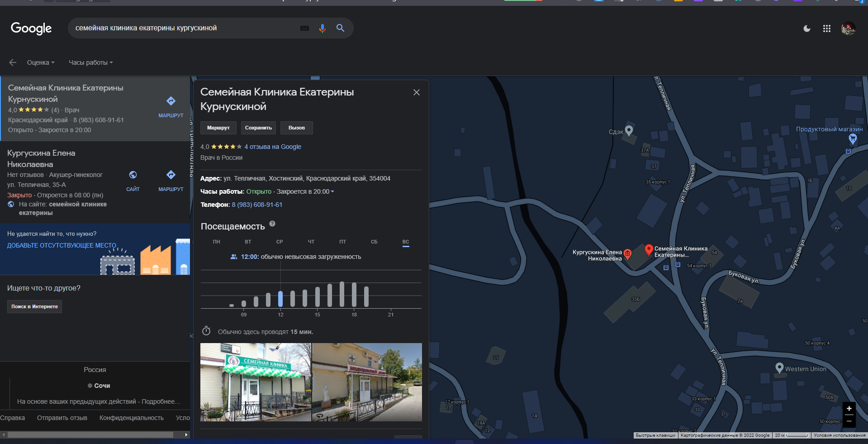Image resolution: width=868 pixels, height=444 pixels.
Task: Click the magnifier search icon
Action: coord(341,28)
